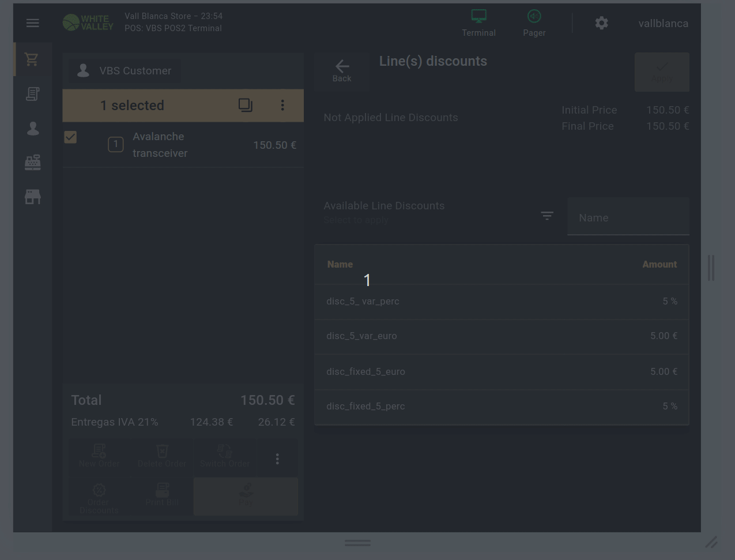The height and width of the screenshot is (560, 735).
Task: Click the 1 selected label
Action: point(132,106)
